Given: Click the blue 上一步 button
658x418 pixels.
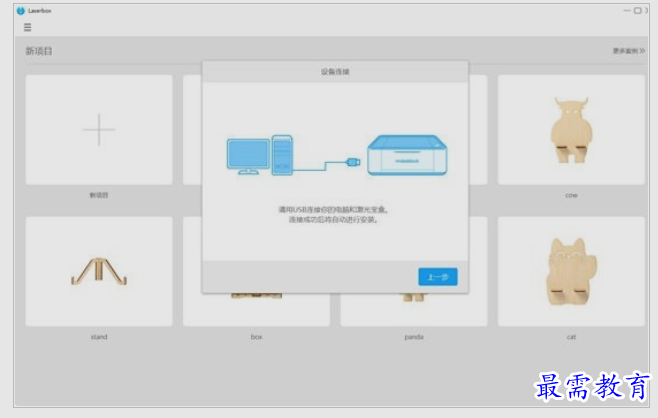Looking at the screenshot, I should 438,277.
